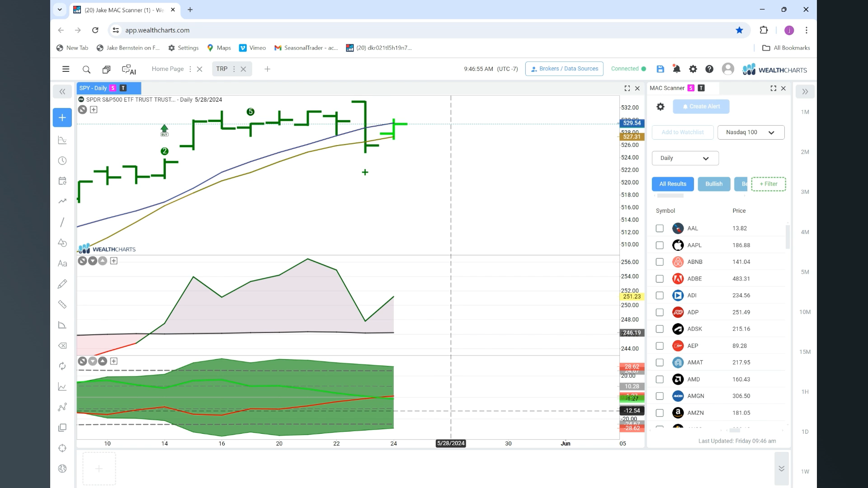
Task: Maximize the SPY chart panel
Action: pyautogui.click(x=627, y=89)
